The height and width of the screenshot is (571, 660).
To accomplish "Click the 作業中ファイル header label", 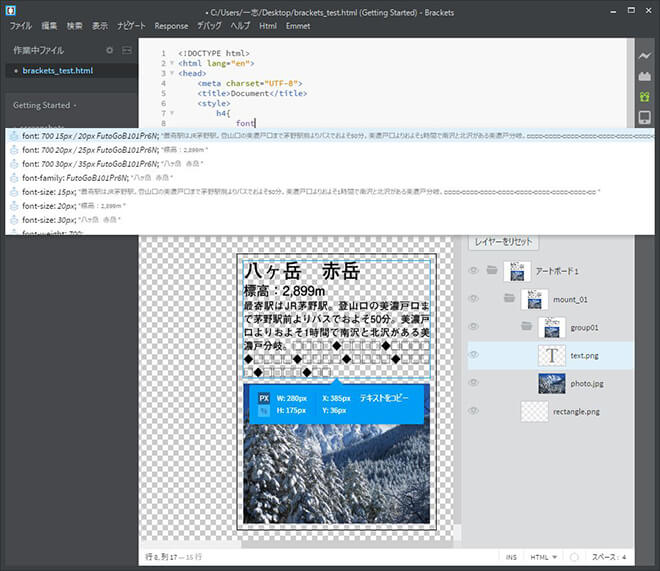I will [38, 50].
